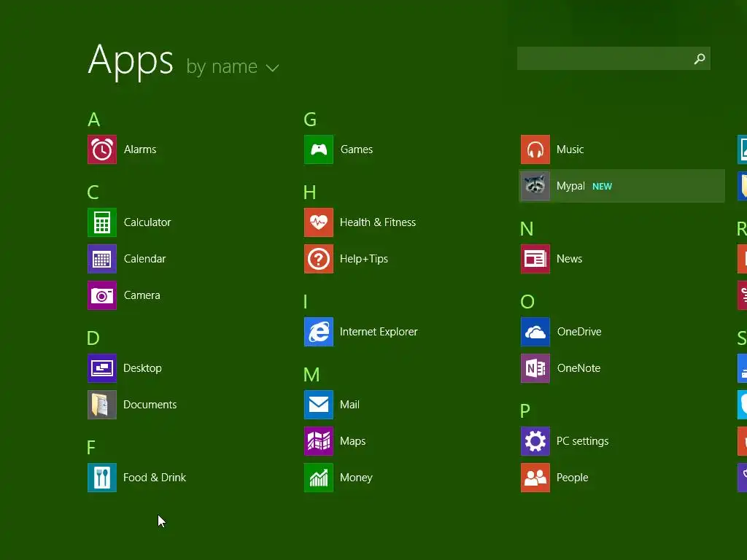Launch the Food & Drink icon

pos(102,478)
